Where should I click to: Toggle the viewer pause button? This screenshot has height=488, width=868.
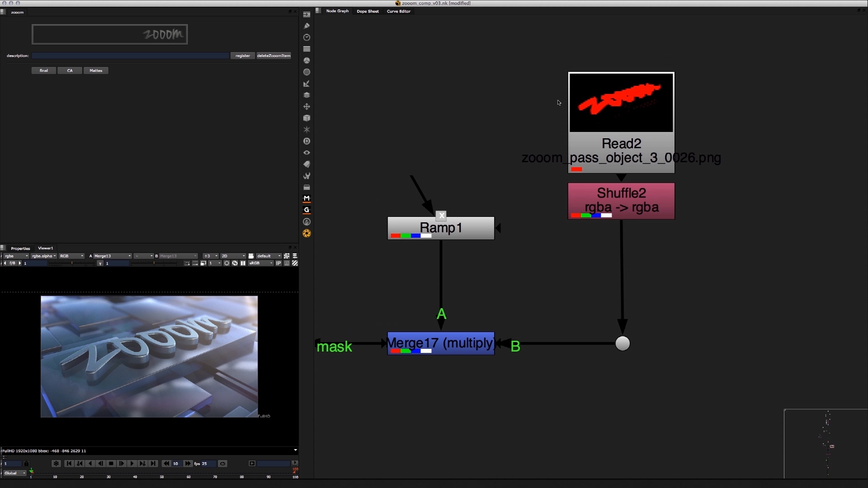point(243,263)
